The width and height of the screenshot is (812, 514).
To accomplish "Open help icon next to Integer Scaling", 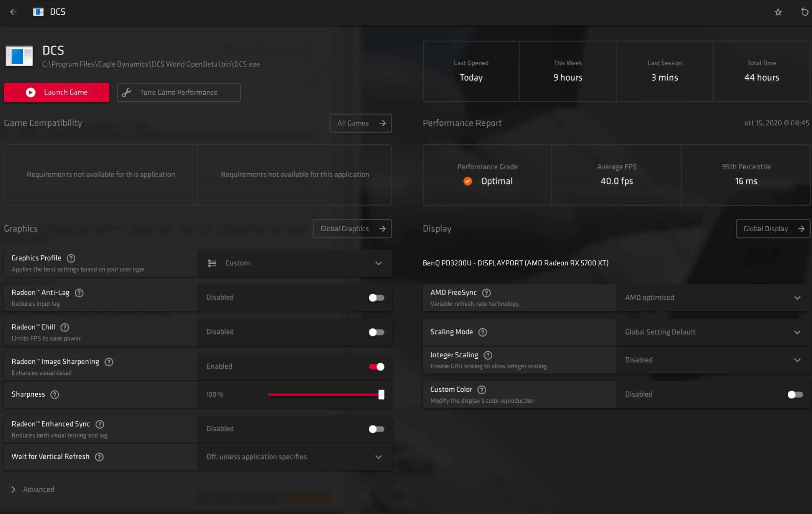I will 488,355.
